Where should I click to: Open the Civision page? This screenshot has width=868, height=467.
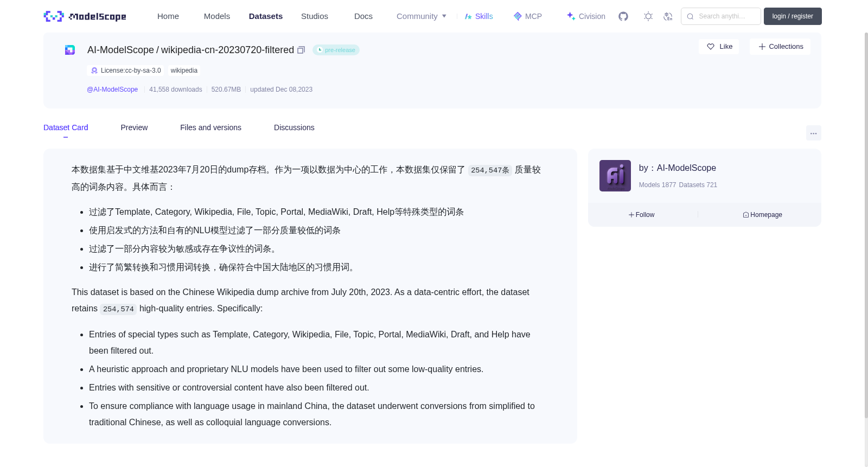(586, 16)
